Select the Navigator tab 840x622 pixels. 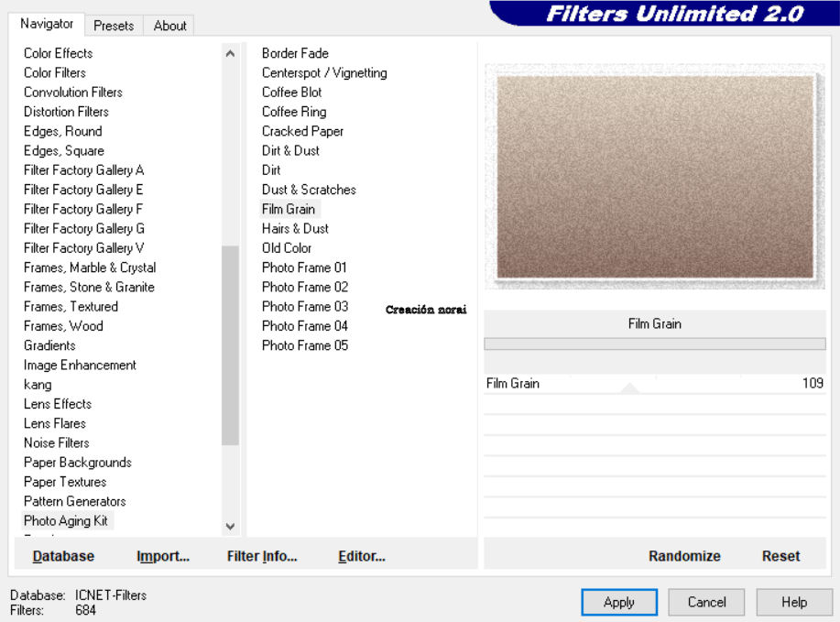pyautogui.click(x=47, y=24)
